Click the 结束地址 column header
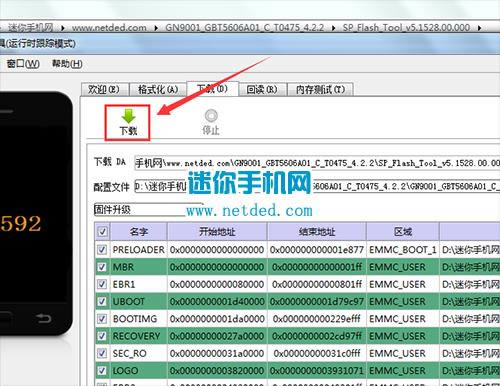 click(x=317, y=231)
